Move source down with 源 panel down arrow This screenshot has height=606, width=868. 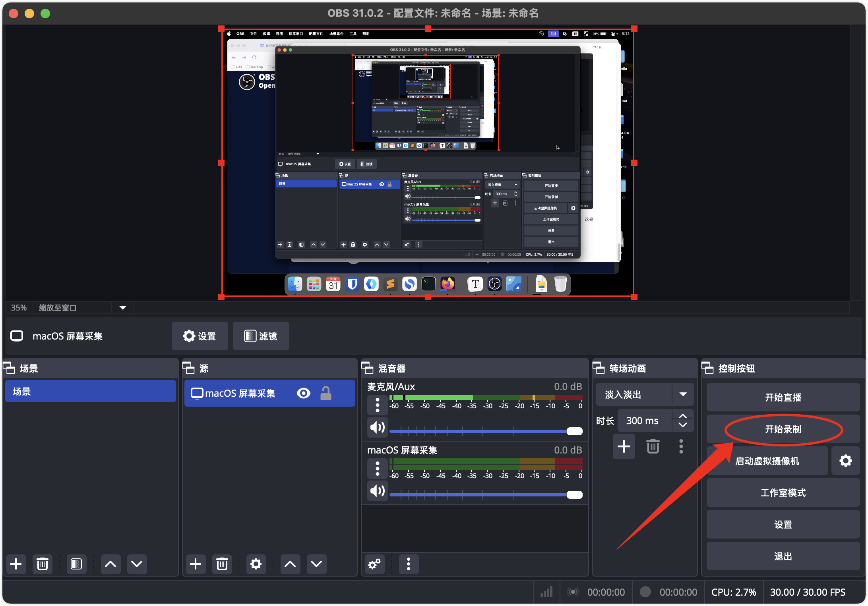pyautogui.click(x=316, y=564)
